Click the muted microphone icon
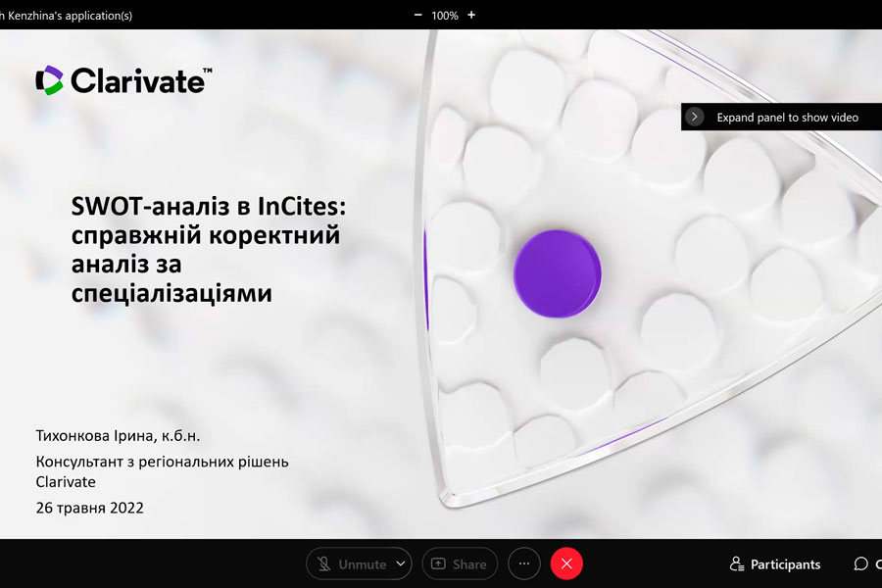Image resolution: width=882 pixels, height=588 pixels. (324, 563)
